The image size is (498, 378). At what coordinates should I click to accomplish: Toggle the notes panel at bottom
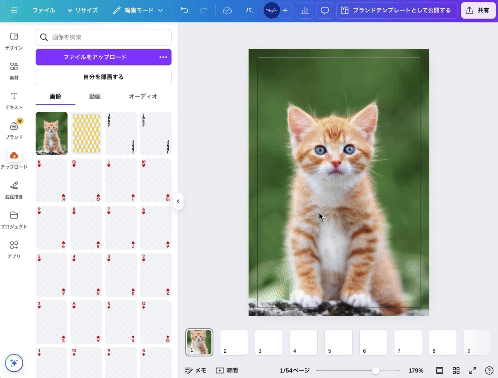[196, 370]
